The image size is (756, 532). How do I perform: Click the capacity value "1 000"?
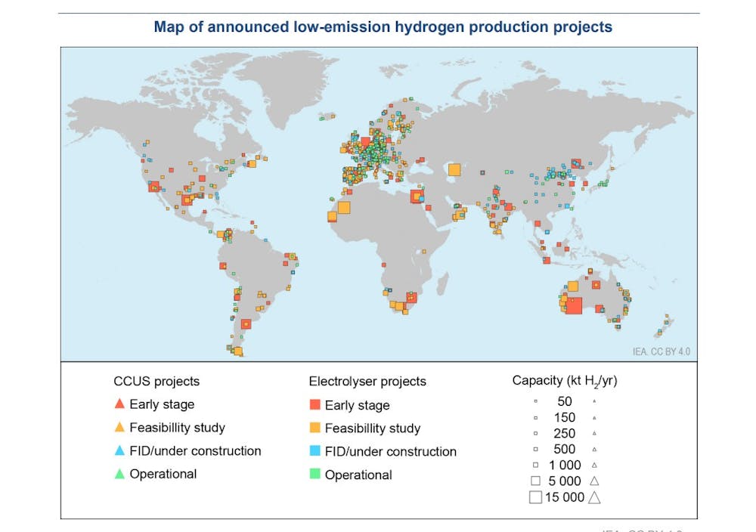(565, 465)
